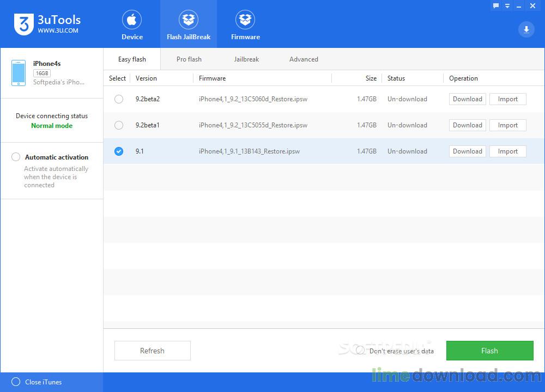Click the 3uTools shield logo
This screenshot has width=545, height=392.
[x=23, y=24]
